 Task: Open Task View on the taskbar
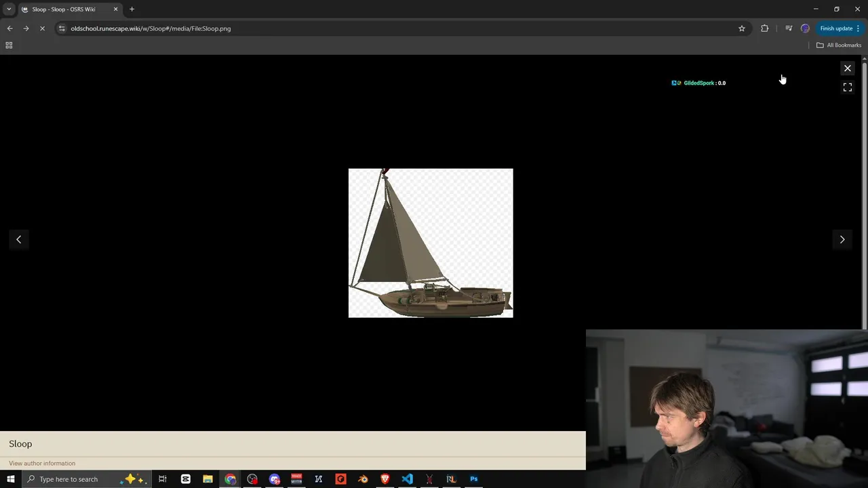tap(163, 479)
